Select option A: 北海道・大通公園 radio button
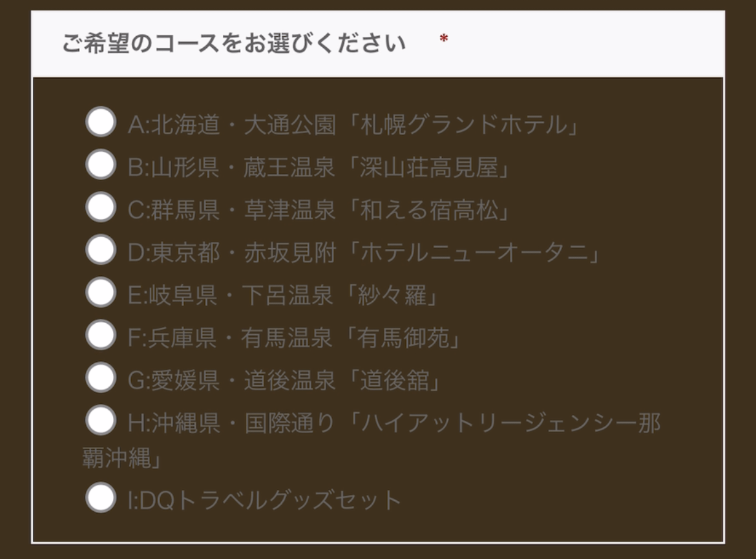Viewport: 756px width, 559px height. (x=100, y=123)
